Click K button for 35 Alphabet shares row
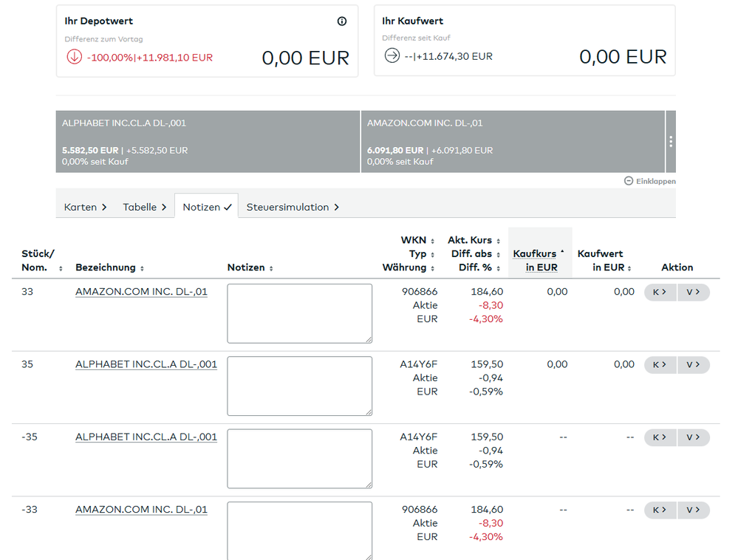Screen dimensions: 738x560 660,364
